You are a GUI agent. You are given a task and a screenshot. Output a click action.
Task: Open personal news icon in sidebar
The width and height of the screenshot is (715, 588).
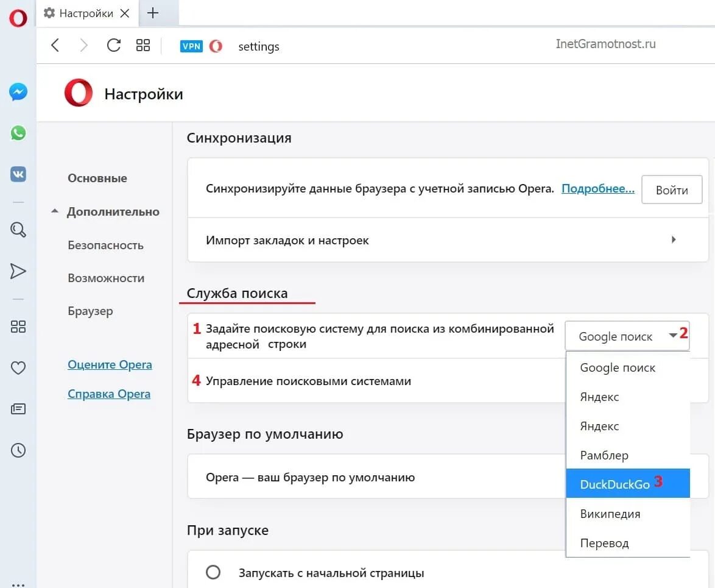point(18,409)
